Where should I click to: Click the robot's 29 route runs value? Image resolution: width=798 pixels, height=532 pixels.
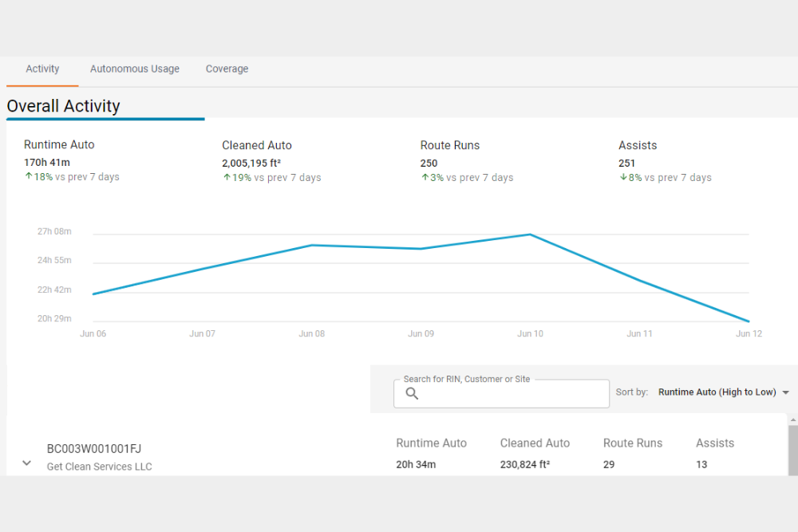(x=609, y=464)
